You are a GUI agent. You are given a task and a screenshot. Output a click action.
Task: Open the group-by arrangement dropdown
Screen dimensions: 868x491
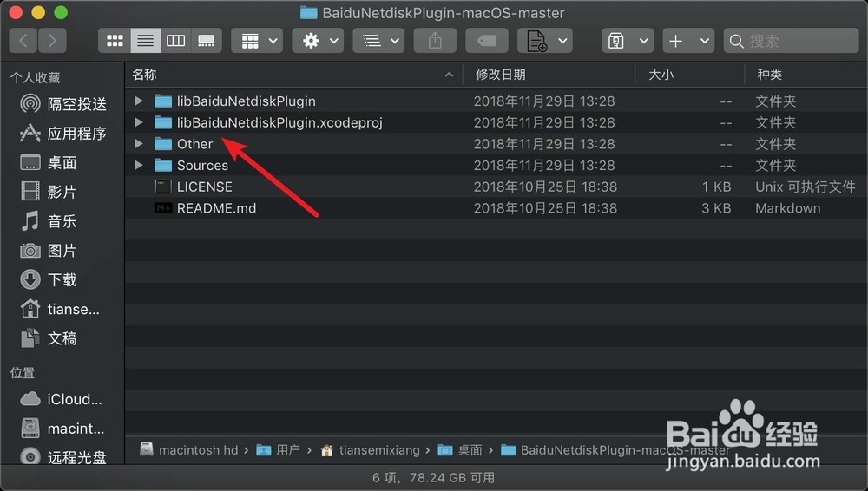(258, 41)
